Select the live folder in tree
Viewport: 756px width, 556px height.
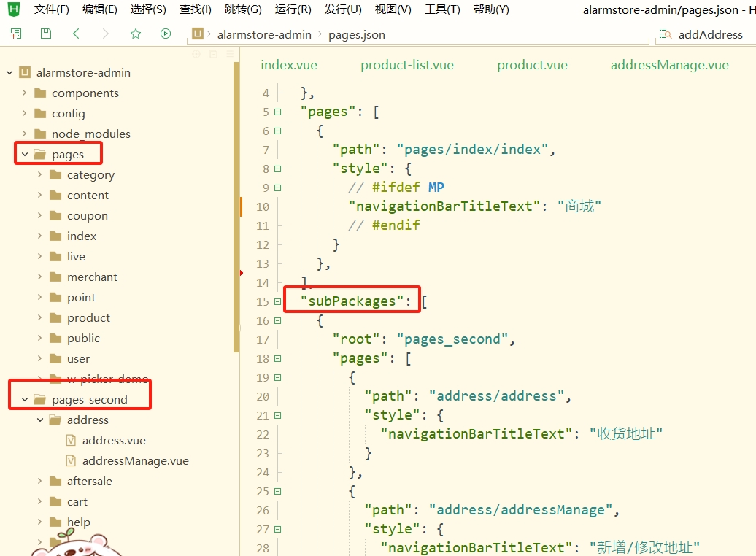[76, 256]
